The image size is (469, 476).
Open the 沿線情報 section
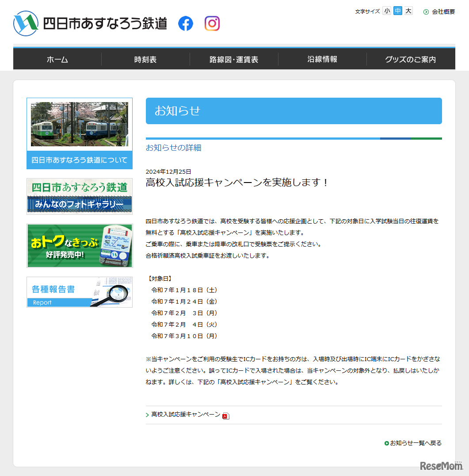coord(322,59)
